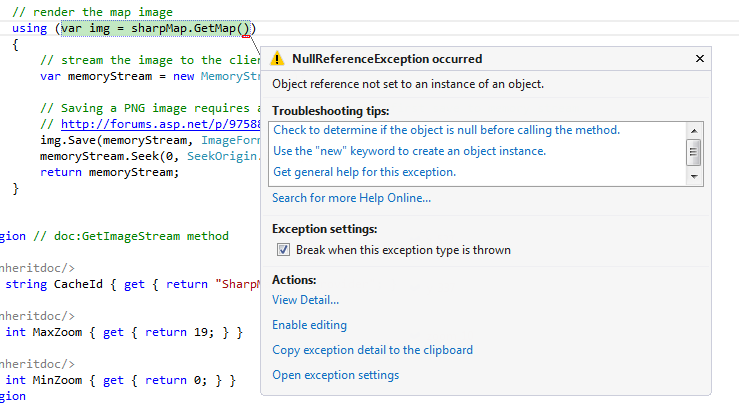Select the 'Enable editing' action
The height and width of the screenshot is (404, 739).
point(309,325)
